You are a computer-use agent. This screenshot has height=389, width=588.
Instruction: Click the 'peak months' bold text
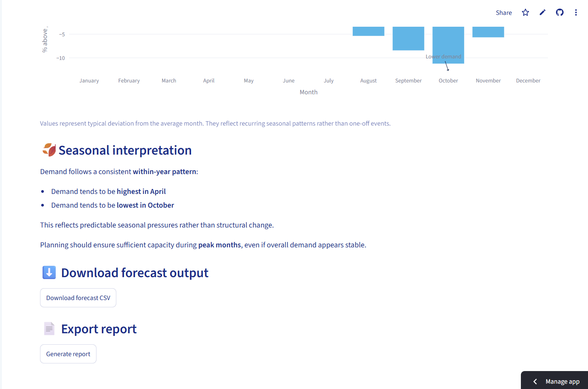pos(220,245)
